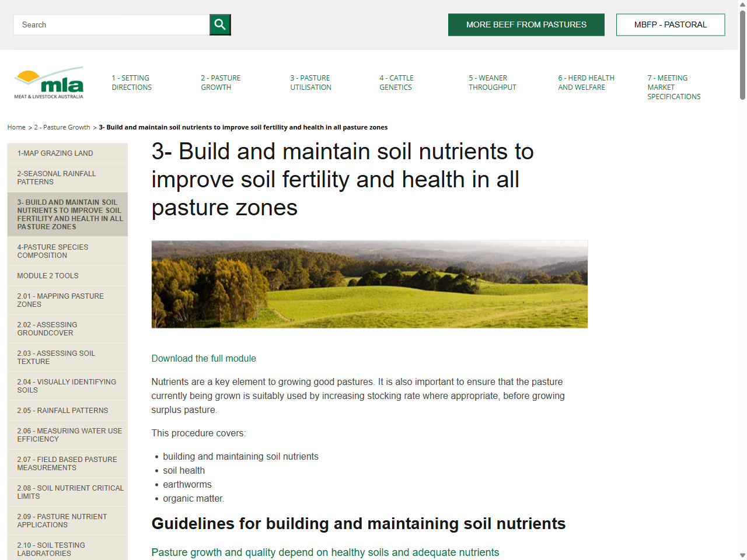Open the '1 - Setting Directions' menu item
The image size is (747, 560).
click(132, 82)
